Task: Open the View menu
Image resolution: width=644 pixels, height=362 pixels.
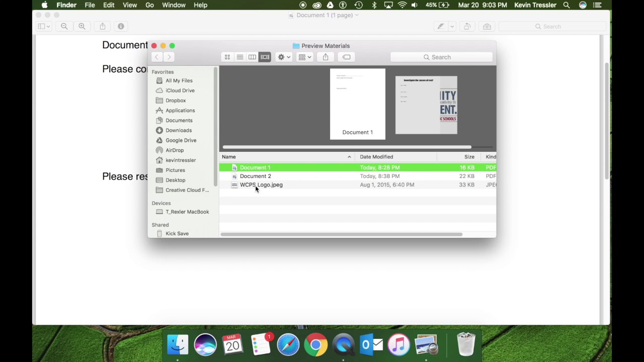Action: (130, 5)
